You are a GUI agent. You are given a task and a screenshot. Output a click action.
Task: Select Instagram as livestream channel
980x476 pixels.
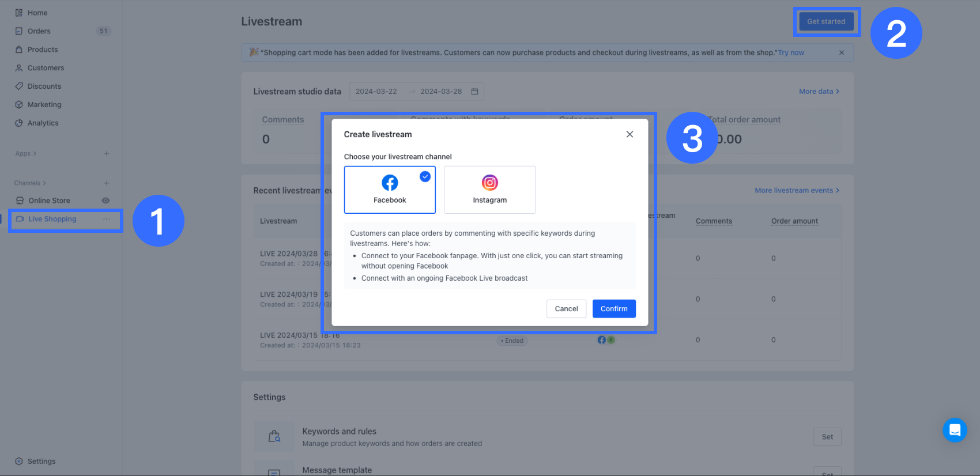[490, 190]
